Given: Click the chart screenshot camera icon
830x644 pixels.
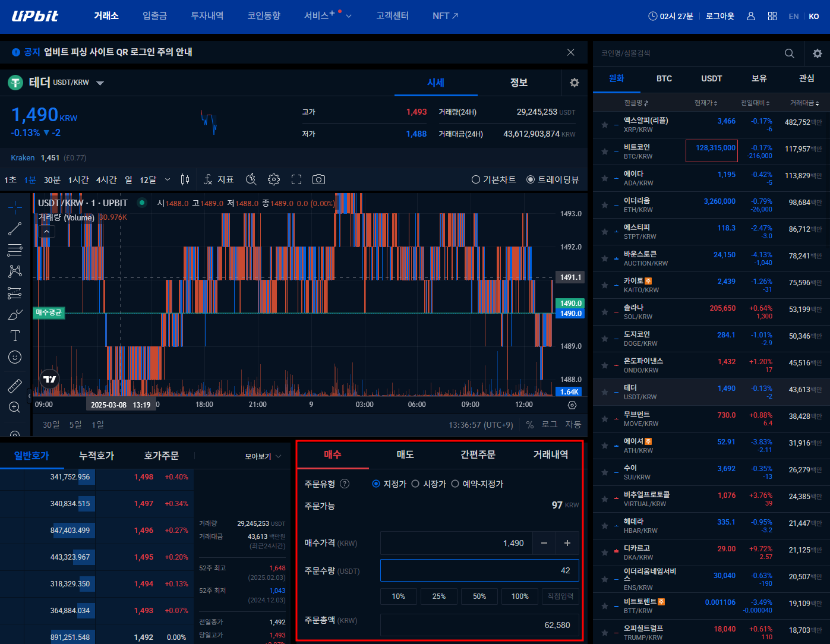Looking at the screenshot, I should pyautogui.click(x=318, y=179).
